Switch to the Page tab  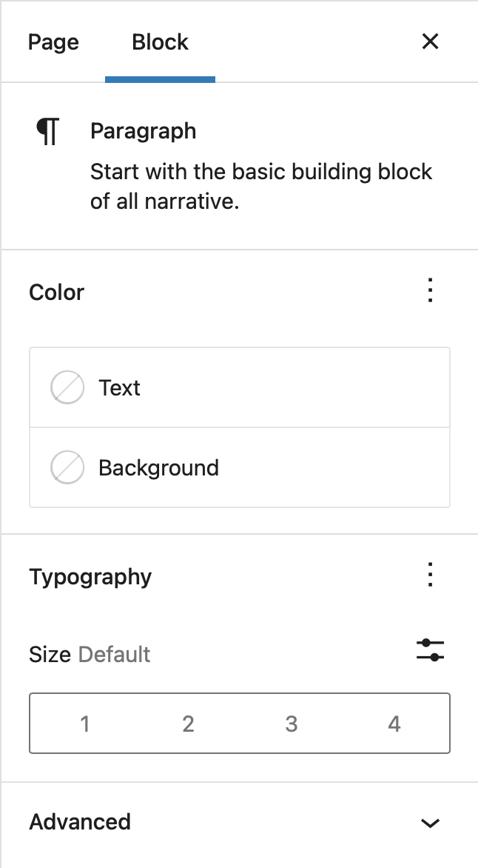[x=53, y=42]
